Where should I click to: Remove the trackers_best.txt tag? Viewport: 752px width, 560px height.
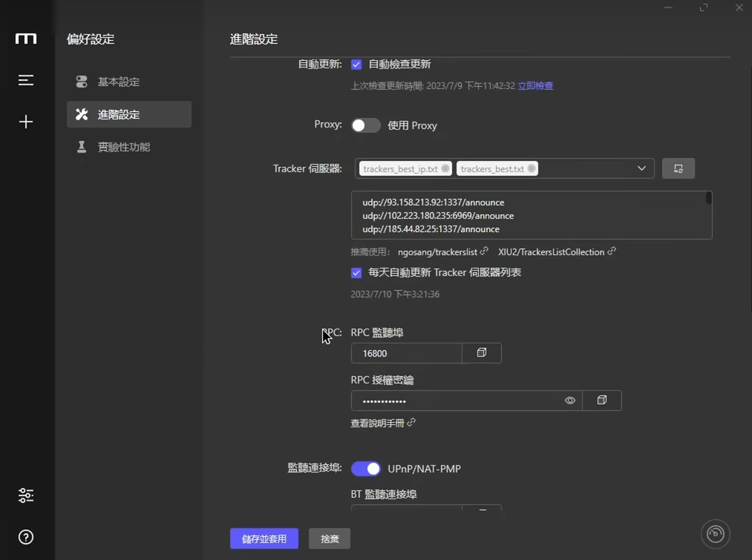(x=532, y=168)
